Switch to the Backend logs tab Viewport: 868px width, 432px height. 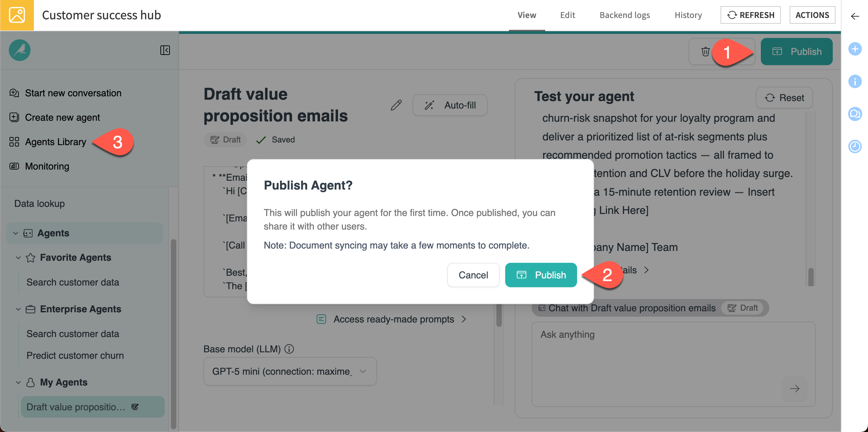pyautogui.click(x=625, y=15)
